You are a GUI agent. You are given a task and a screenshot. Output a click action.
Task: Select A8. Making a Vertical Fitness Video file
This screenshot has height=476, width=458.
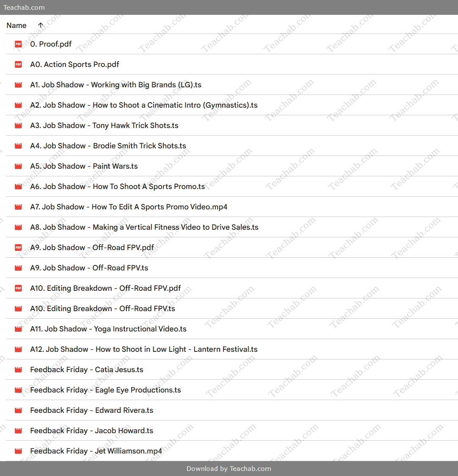point(144,227)
